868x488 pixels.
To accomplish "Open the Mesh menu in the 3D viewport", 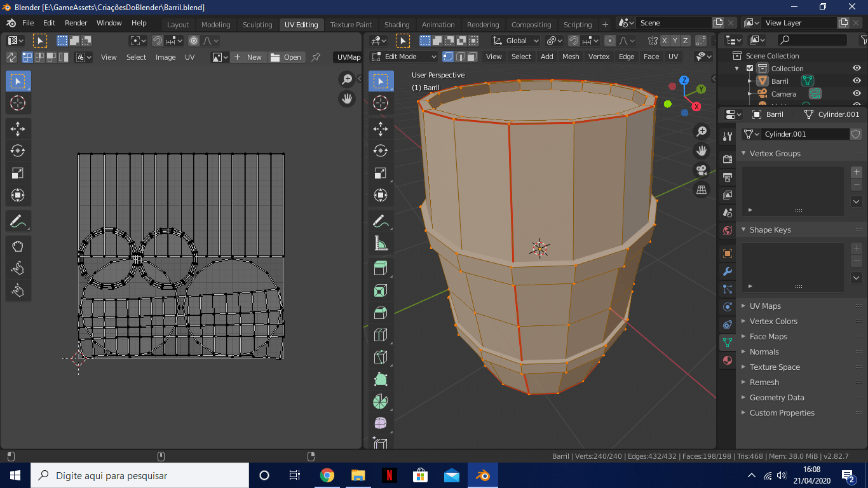I will [x=571, y=57].
